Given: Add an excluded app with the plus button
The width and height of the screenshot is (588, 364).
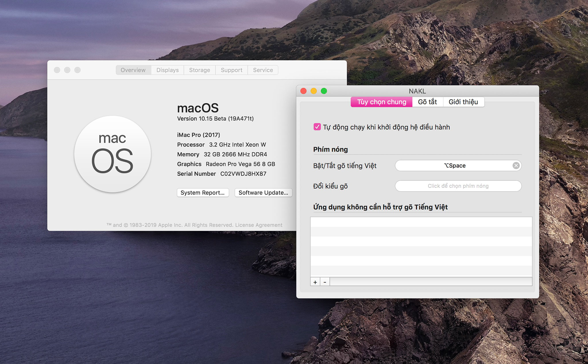Looking at the screenshot, I should [315, 282].
